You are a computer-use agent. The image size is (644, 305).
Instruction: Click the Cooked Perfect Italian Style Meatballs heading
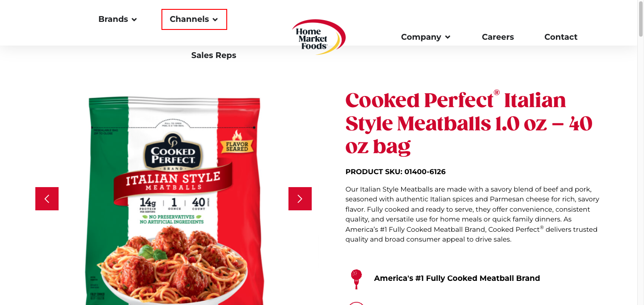pyautogui.click(x=469, y=123)
